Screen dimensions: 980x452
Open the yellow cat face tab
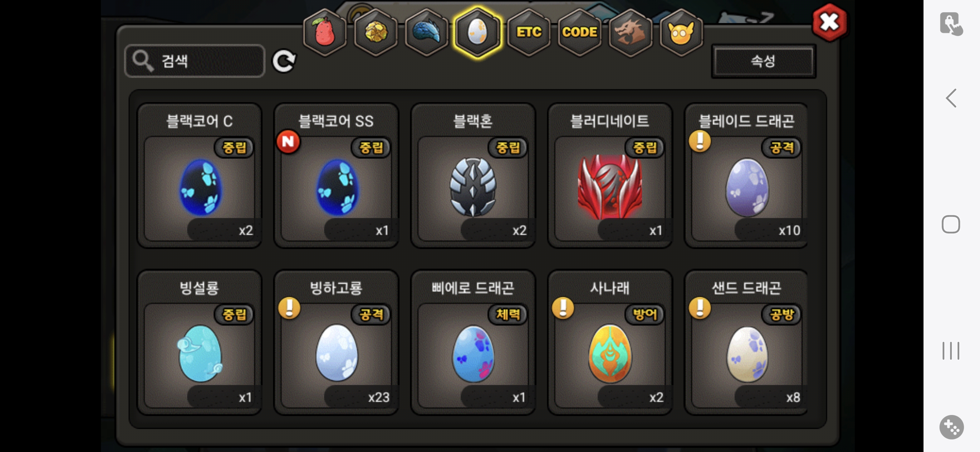point(681,33)
